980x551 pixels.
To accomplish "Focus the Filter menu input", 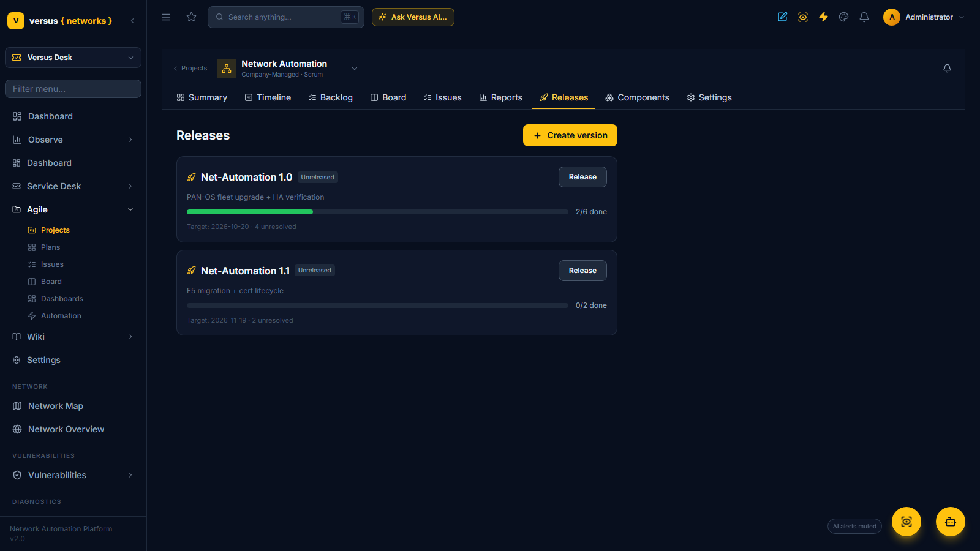I will click(x=73, y=89).
